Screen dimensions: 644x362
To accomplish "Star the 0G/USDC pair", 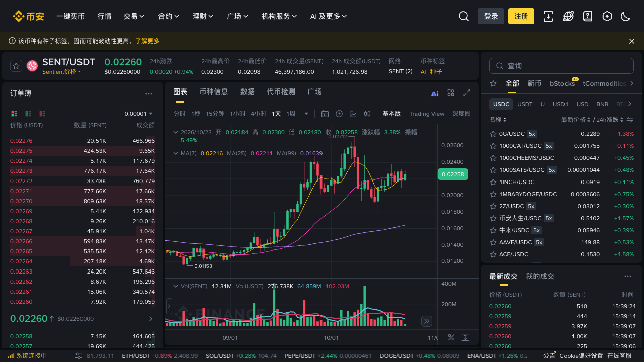I will pyautogui.click(x=493, y=134).
